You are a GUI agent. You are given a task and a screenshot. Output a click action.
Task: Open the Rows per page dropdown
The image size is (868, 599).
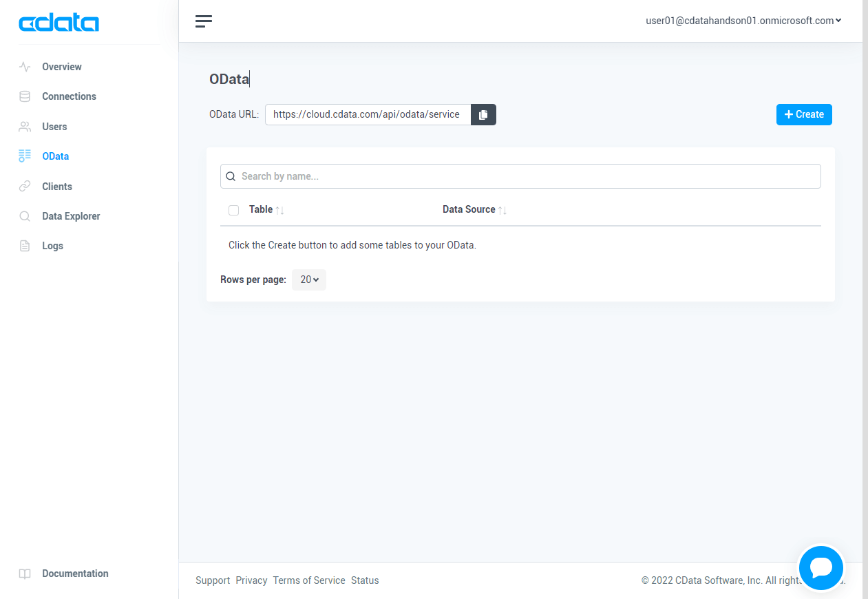click(x=309, y=280)
